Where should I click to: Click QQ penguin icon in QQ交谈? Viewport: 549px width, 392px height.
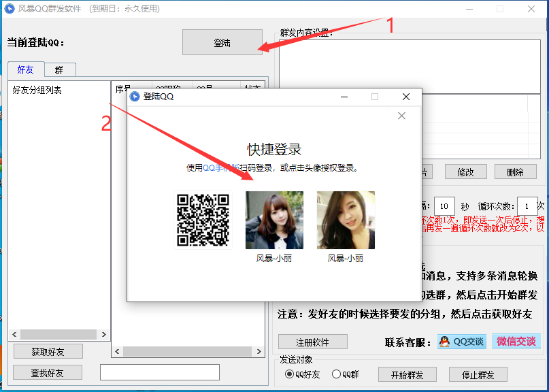click(445, 342)
